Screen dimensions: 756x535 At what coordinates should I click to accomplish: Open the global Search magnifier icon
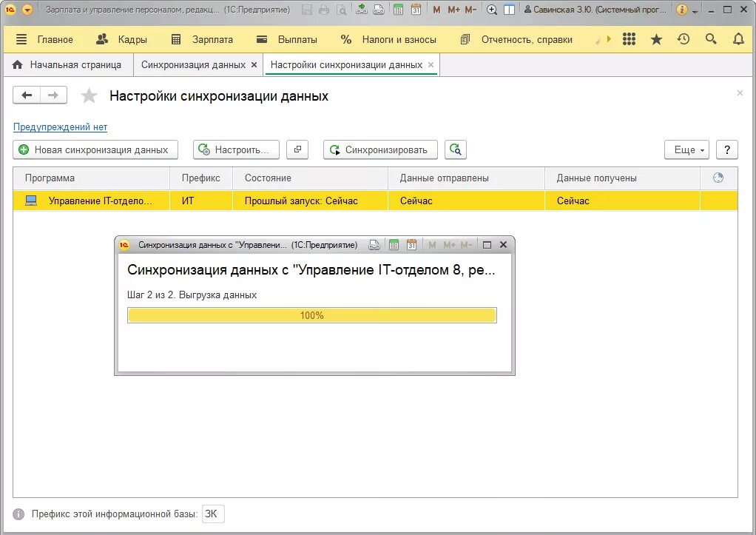(711, 39)
